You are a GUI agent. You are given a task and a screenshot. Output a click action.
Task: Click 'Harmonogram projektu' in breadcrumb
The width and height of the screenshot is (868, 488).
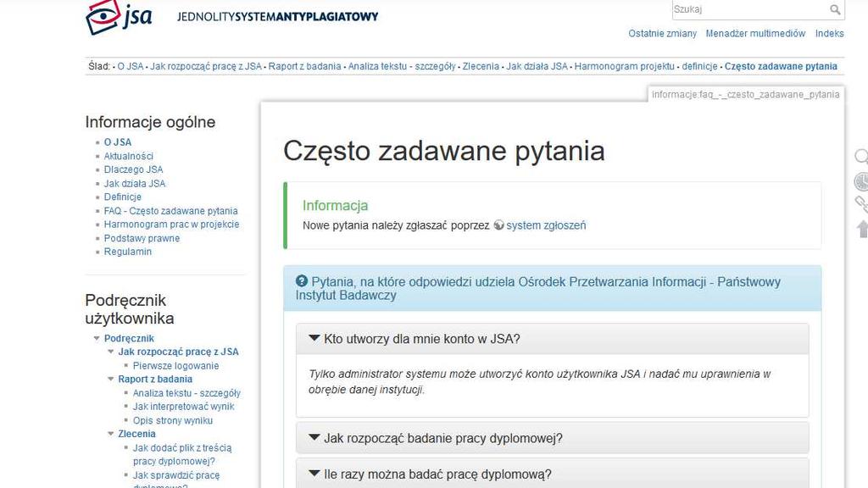click(x=625, y=66)
